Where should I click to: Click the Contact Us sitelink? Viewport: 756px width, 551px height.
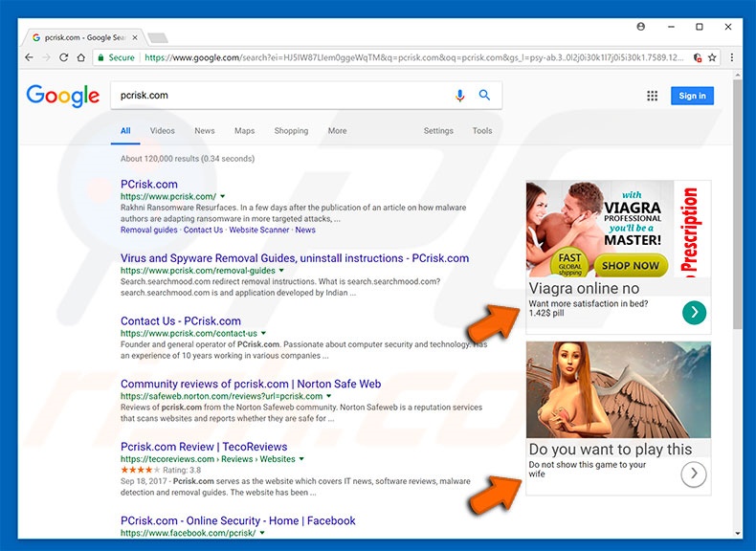click(203, 230)
